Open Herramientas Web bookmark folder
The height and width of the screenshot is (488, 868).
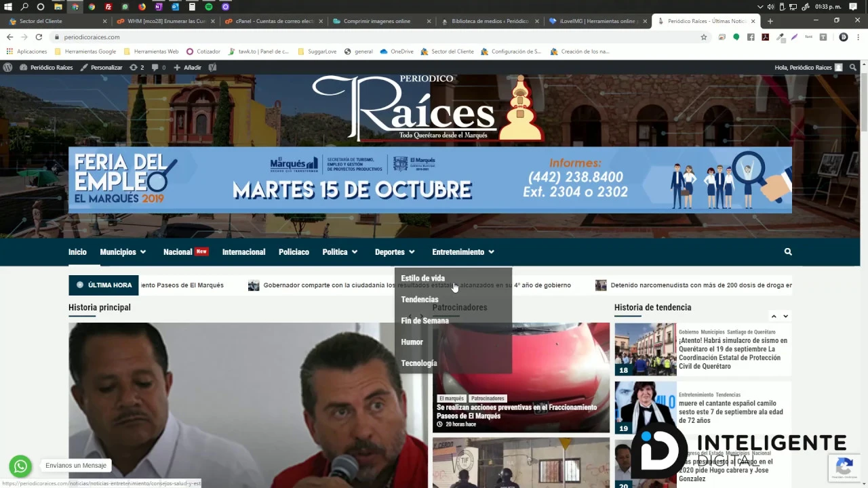[151, 52]
